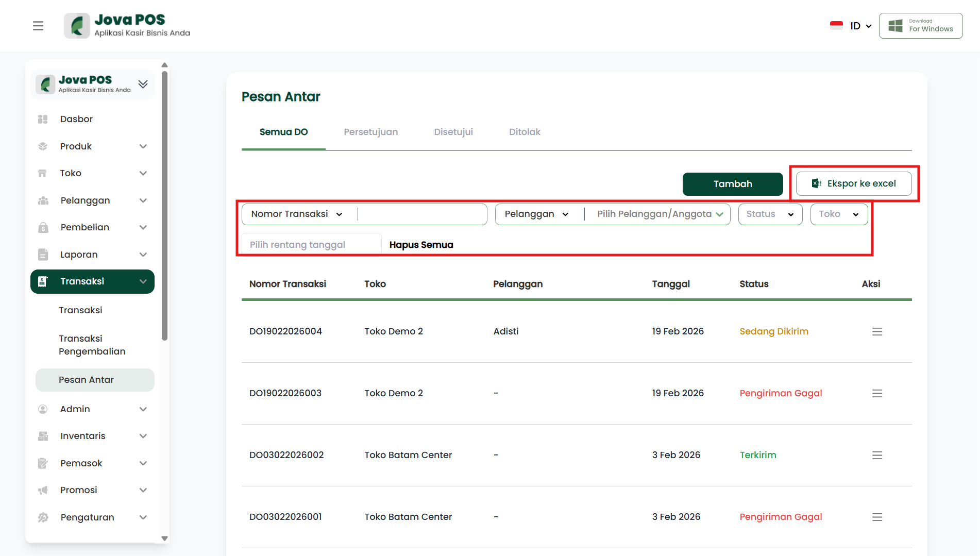This screenshot has height=556, width=980.
Task: Click the Tambah button
Action: pyautogui.click(x=732, y=184)
